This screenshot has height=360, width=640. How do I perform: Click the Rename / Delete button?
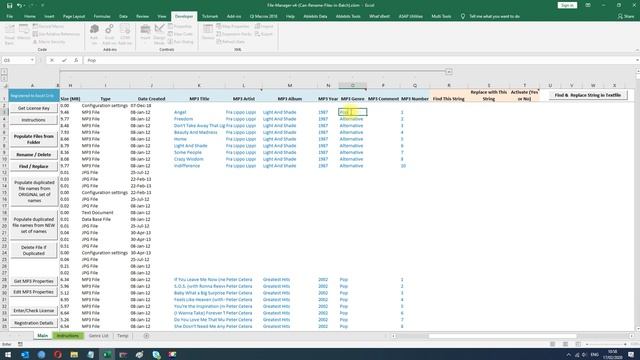pos(33,155)
